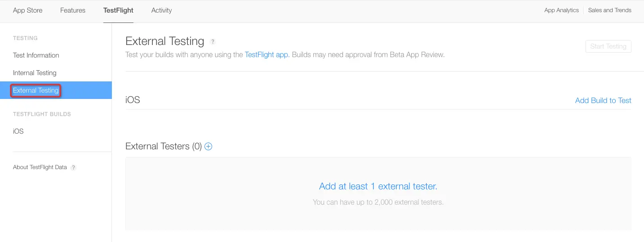
Task: Click Add Build to Test link
Action: point(603,100)
